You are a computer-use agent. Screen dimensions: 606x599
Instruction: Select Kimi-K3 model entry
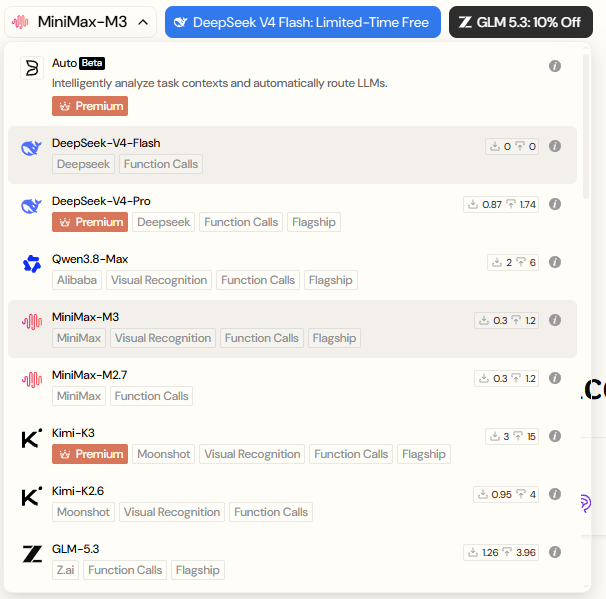292,445
